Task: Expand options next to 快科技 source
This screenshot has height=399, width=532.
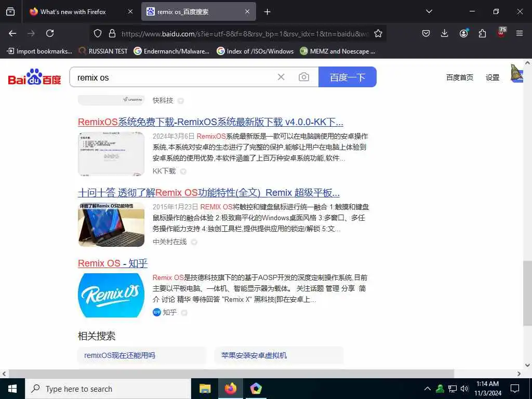Action: [181, 101]
